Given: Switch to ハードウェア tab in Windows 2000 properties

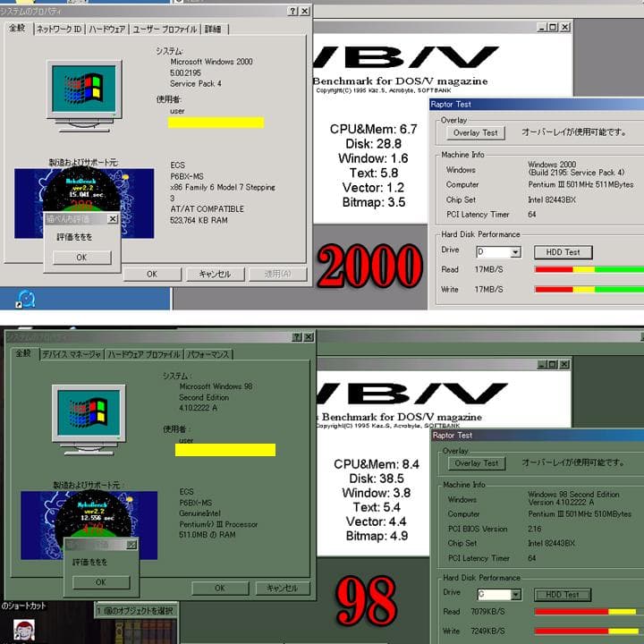Looking at the screenshot, I should point(107,30).
